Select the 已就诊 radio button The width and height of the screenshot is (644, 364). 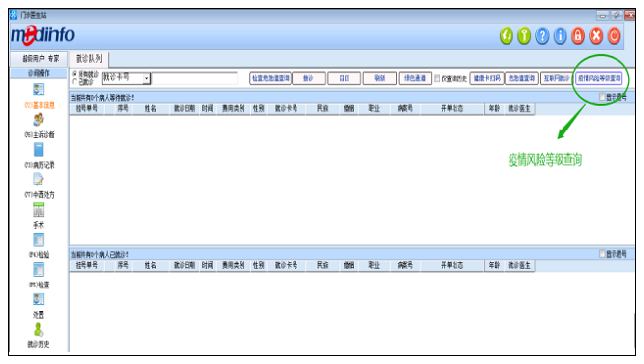pos(75,82)
